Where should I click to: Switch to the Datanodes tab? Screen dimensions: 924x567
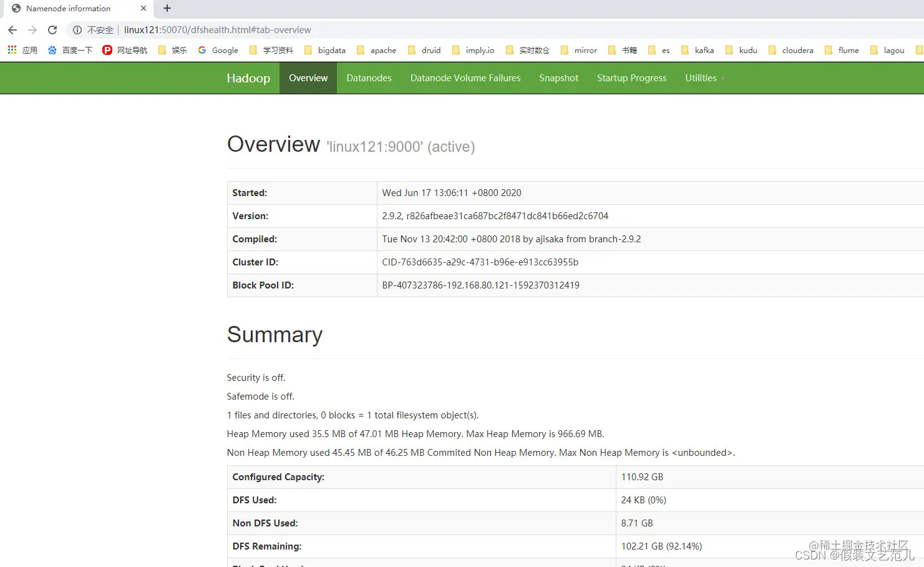click(x=369, y=78)
